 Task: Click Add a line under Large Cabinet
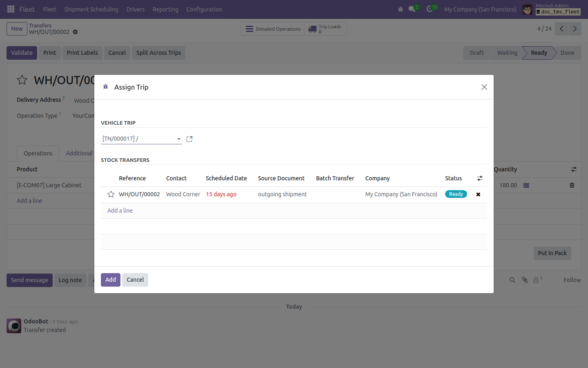pyautogui.click(x=29, y=201)
